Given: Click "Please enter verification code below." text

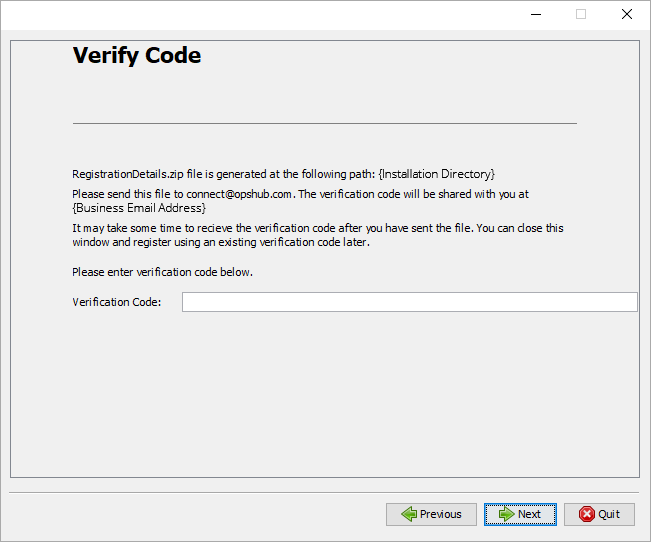Looking at the screenshot, I should click(162, 272).
